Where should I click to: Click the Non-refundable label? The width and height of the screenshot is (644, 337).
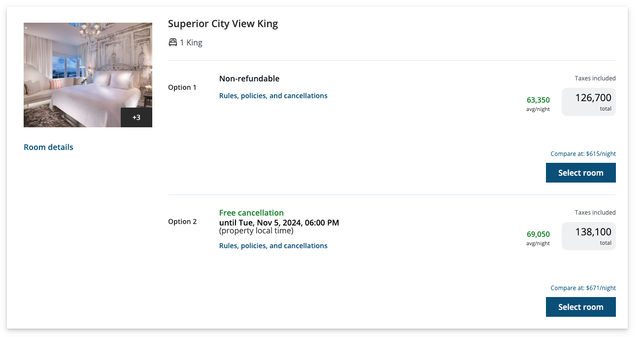[249, 78]
